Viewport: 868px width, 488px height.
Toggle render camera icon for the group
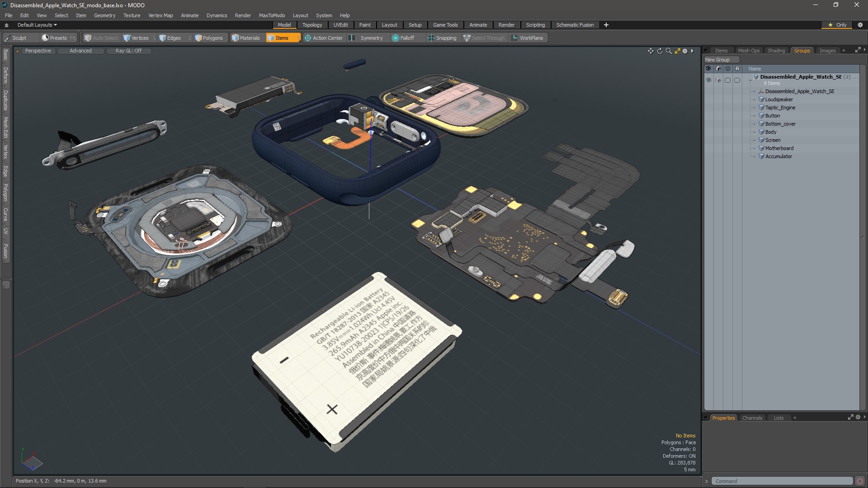(x=718, y=80)
